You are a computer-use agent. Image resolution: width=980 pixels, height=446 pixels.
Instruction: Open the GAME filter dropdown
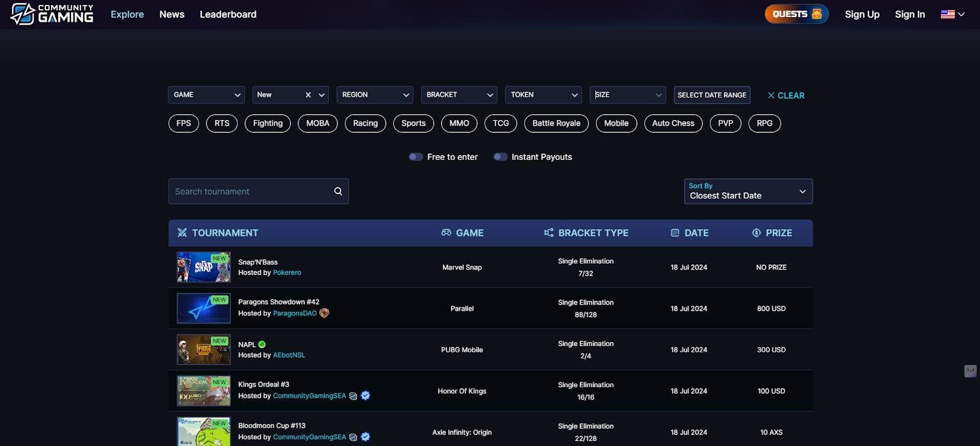tap(206, 95)
